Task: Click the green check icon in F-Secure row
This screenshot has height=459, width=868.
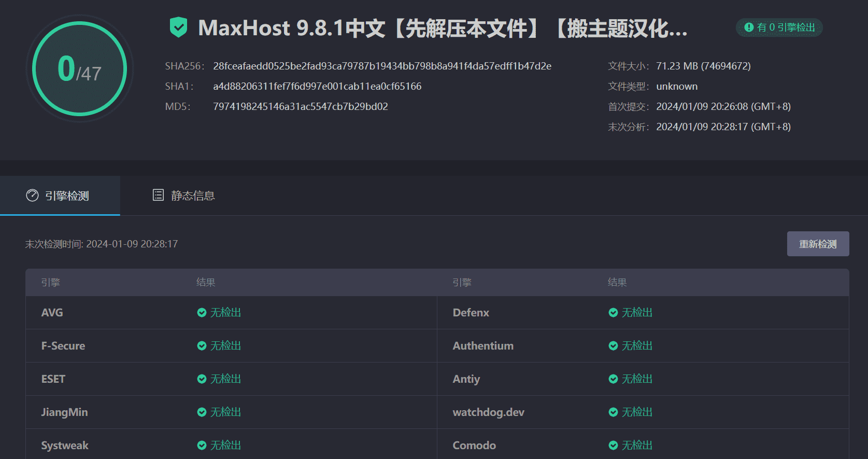Action: coord(202,345)
